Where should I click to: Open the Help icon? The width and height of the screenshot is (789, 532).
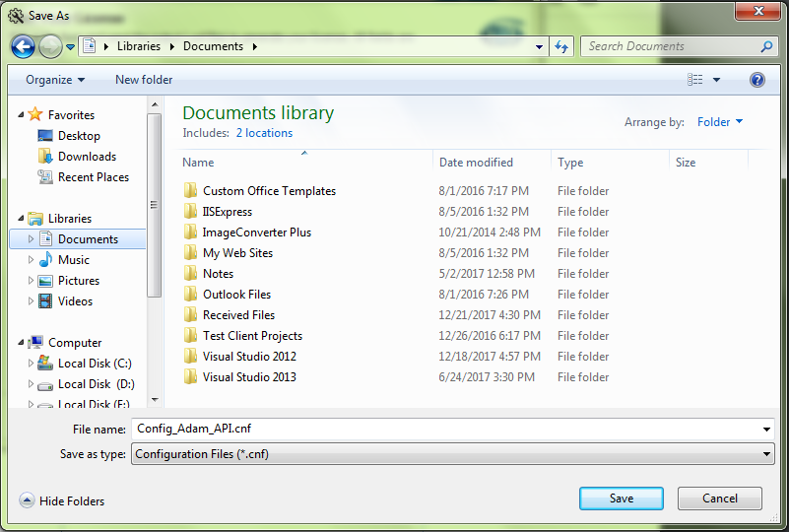click(x=756, y=80)
